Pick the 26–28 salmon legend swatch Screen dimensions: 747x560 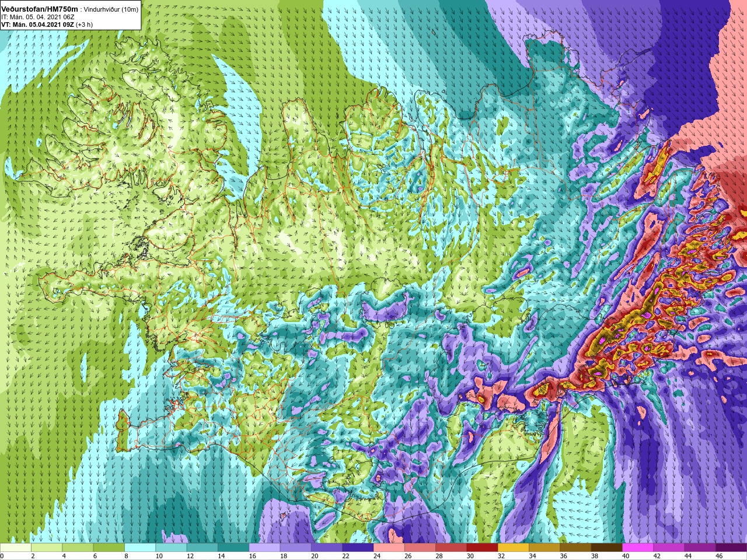pos(420,548)
